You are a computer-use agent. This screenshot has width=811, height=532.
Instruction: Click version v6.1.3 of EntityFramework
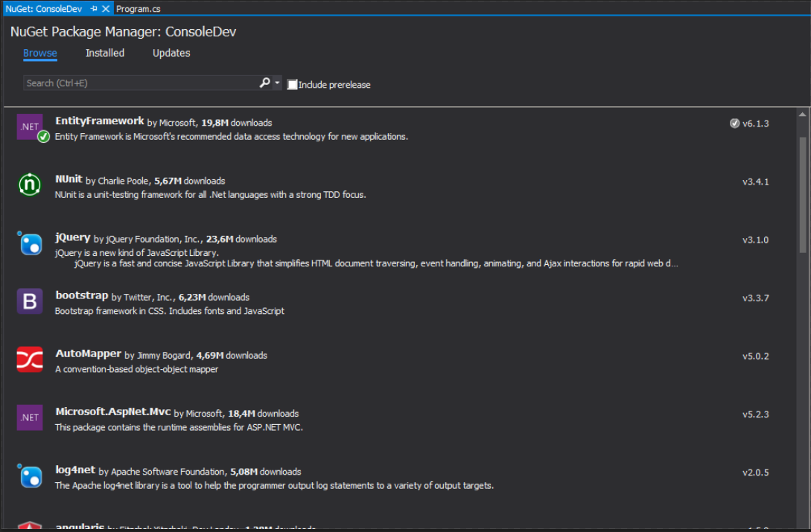756,124
